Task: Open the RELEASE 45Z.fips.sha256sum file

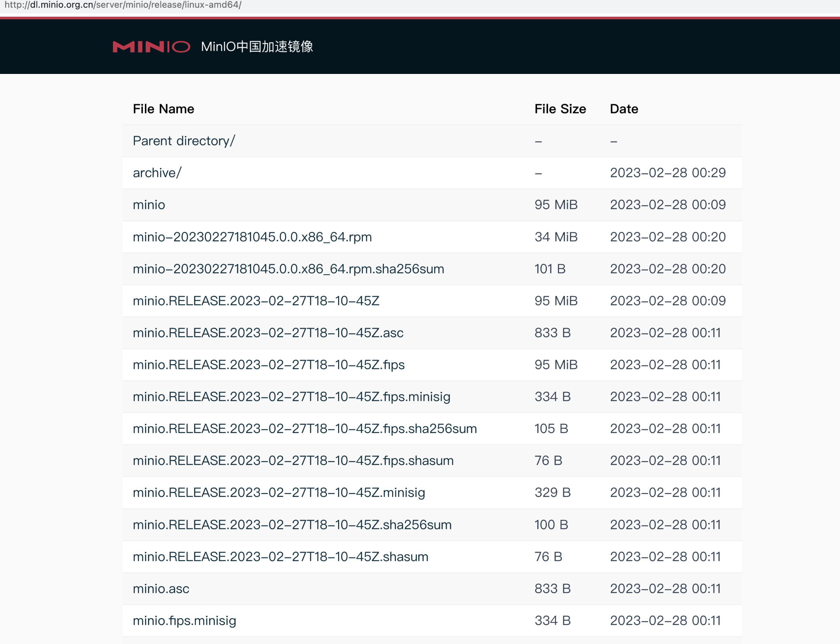Action: (x=305, y=428)
